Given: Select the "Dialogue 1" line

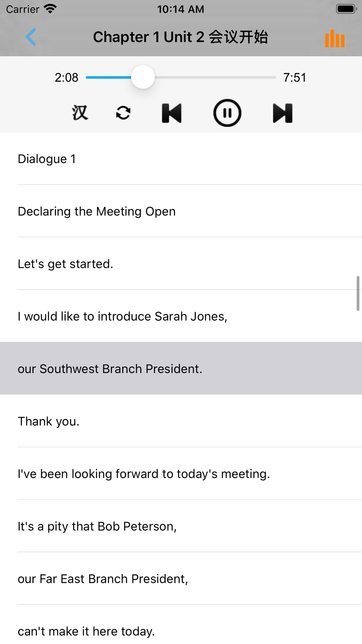Looking at the screenshot, I should tap(47, 159).
